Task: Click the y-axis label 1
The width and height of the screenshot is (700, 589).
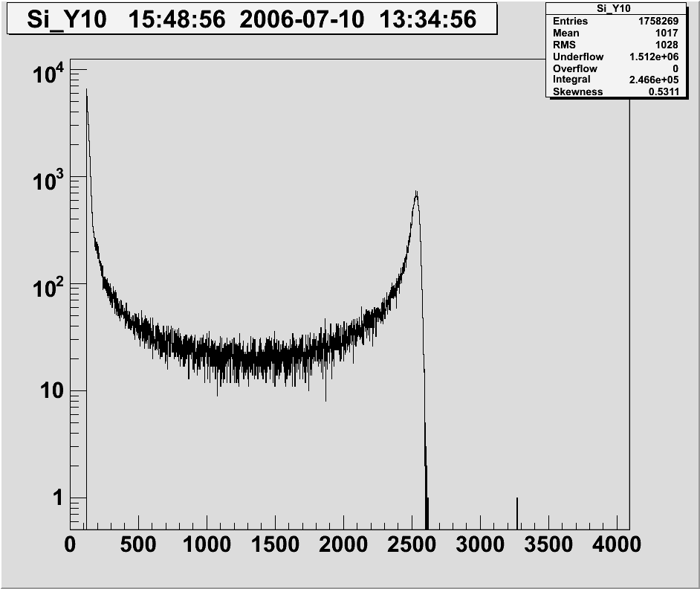Action: (x=57, y=499)
